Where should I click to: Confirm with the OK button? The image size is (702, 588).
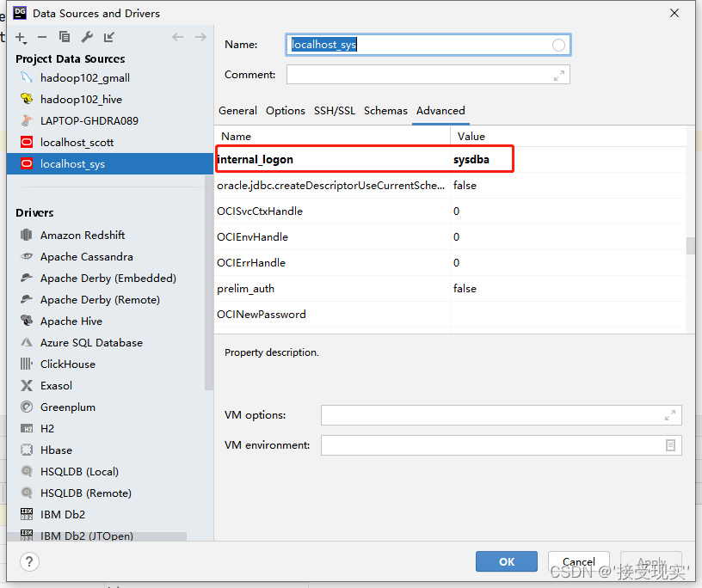click(x=507, y=561)
